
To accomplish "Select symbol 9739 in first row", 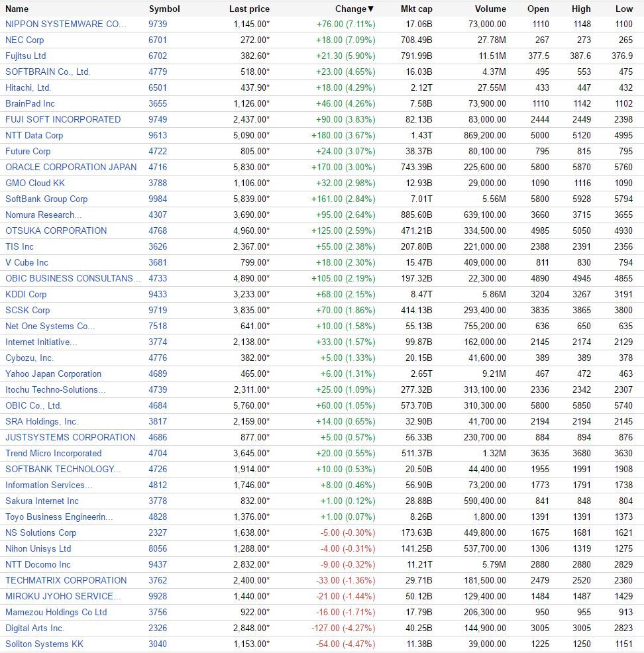I will 158,24.
